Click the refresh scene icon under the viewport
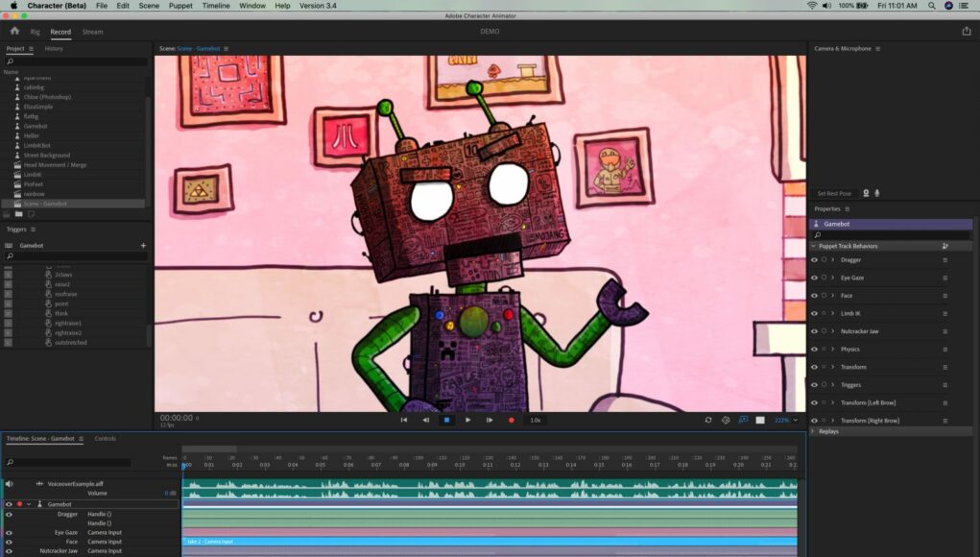Screen dimensions: 980x557 click(x=708, y=420)
